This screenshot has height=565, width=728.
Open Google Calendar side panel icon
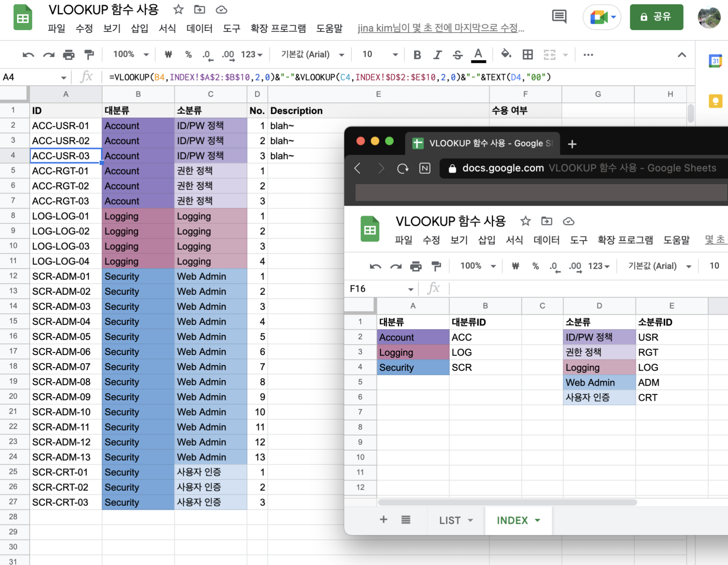pos(715,61)
